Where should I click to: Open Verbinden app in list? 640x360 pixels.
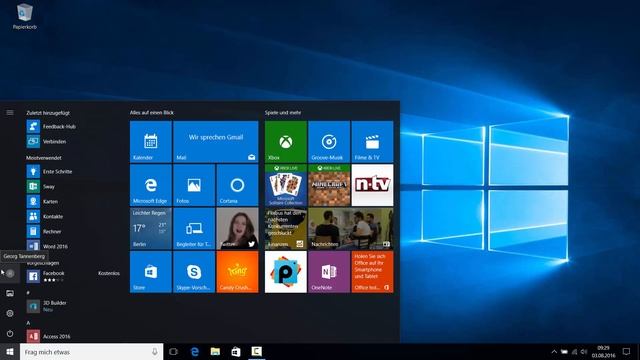point(73,142)
